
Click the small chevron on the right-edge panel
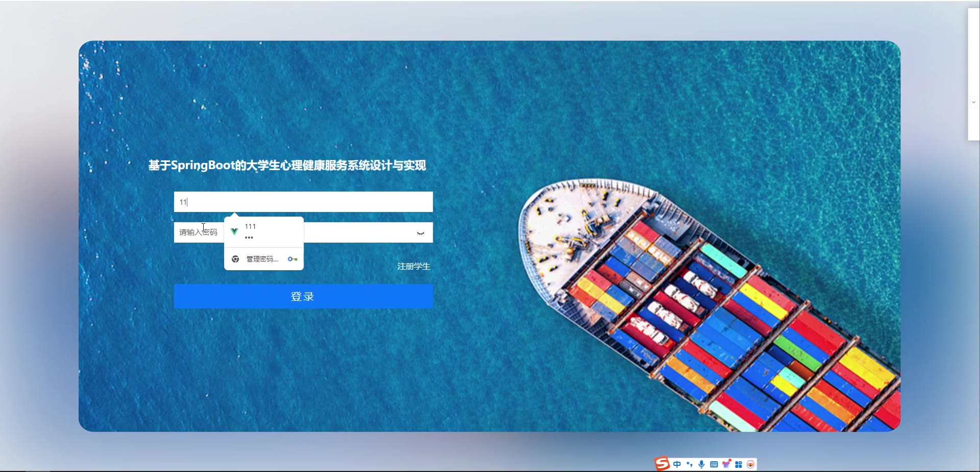[973, 102]
